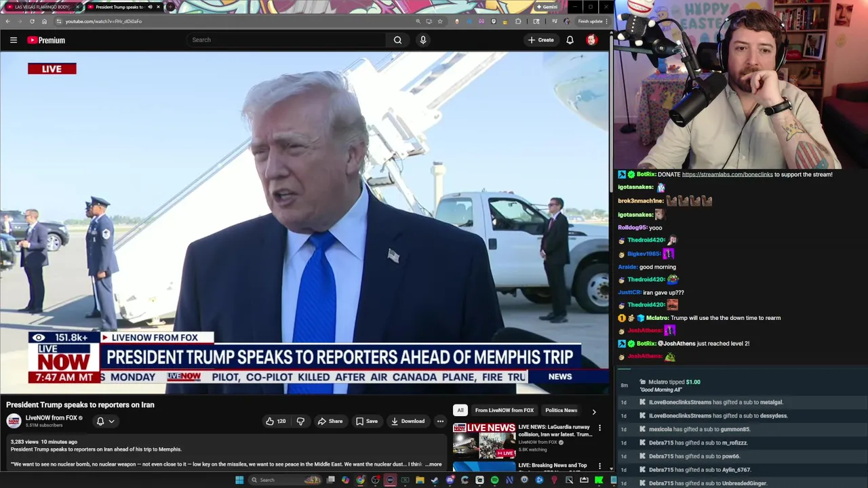868x488 pixels.
Task: Open LaGuardia runway collision live thumbnail
Action: tap(484, 441)
